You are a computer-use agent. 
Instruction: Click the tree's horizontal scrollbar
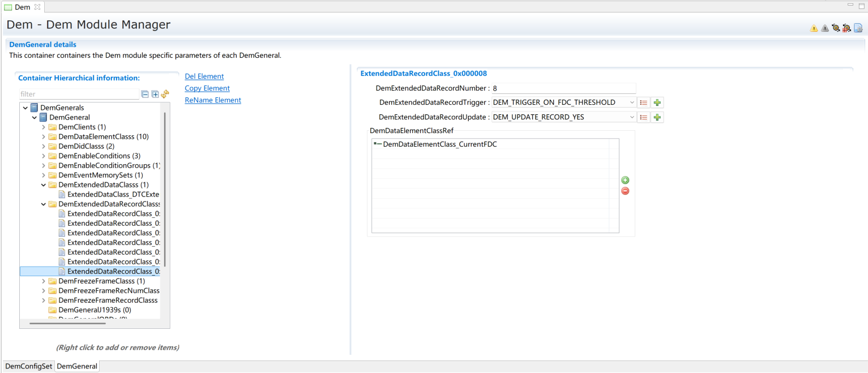click(x=68, y=323)
